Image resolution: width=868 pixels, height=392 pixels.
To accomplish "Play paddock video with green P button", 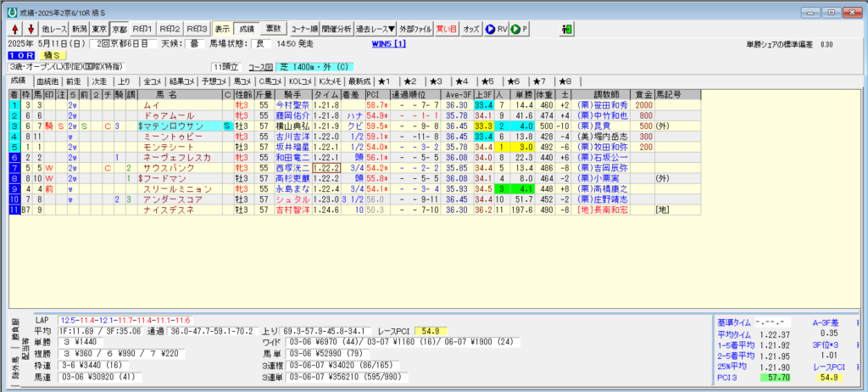I will pyautogui.click(x=520, y=29).
